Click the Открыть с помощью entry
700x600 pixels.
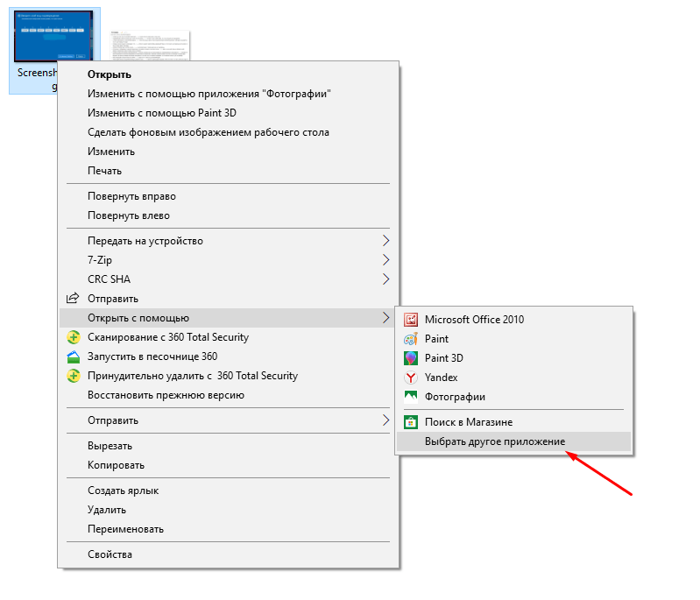(x=228, y=318)
